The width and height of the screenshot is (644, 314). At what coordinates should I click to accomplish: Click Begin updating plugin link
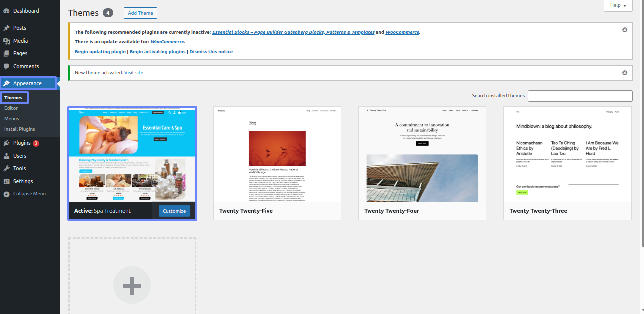tap(100, 52)
